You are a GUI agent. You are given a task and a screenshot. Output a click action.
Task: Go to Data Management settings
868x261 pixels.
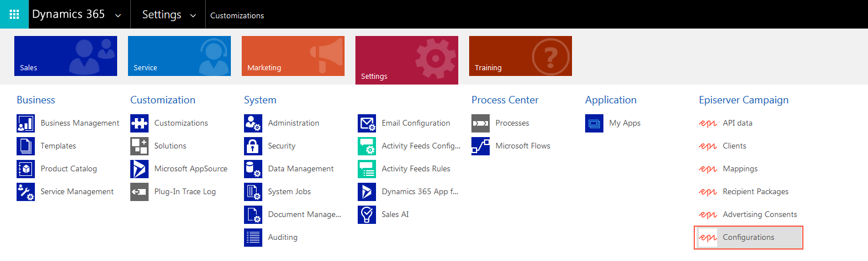pos(301,169)
